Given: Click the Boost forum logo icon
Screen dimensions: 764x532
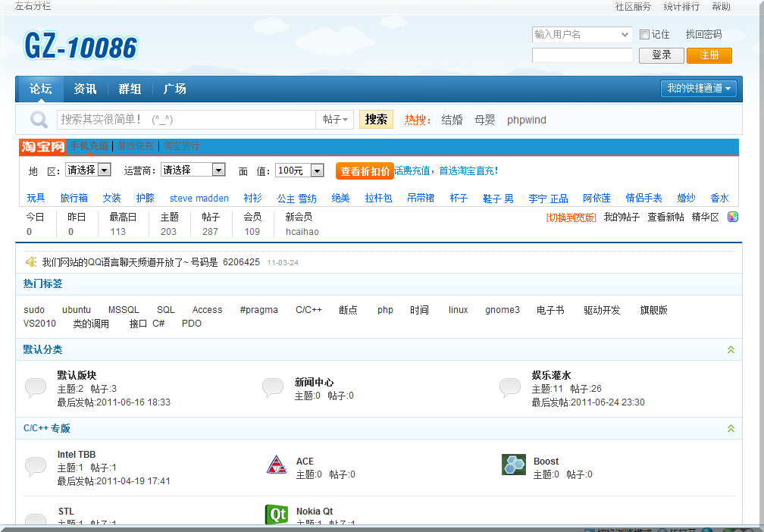Looking at the screenshot, I should (514, 465).
